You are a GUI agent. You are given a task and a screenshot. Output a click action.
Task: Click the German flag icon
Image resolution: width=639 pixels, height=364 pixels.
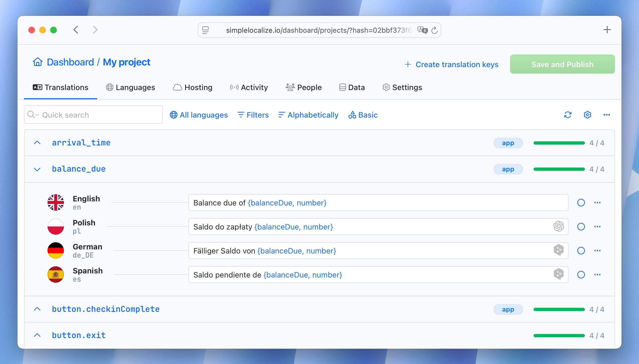(56, 250)
